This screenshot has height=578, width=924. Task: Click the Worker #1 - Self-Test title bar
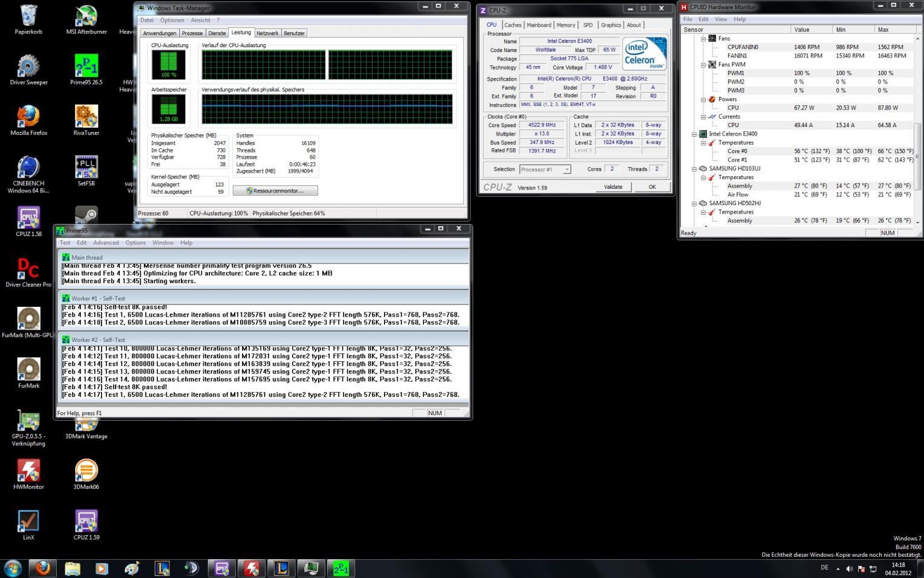[264, 298]
